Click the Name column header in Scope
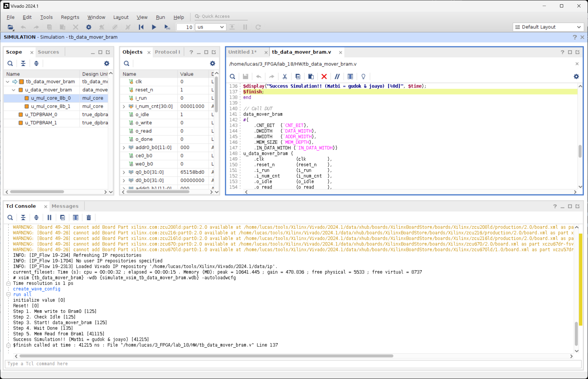Screen dimensions: 588x379 (x=42, y=74)
